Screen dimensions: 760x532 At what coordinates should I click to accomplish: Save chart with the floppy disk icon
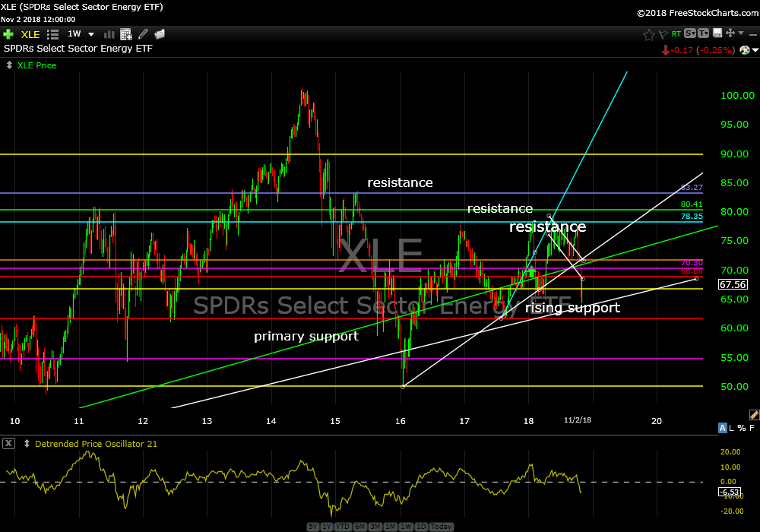(716, 34)
